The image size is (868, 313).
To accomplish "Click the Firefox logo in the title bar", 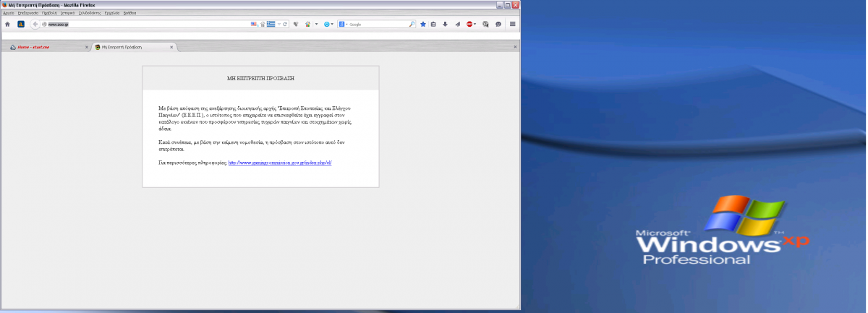I will pos(4,4).
